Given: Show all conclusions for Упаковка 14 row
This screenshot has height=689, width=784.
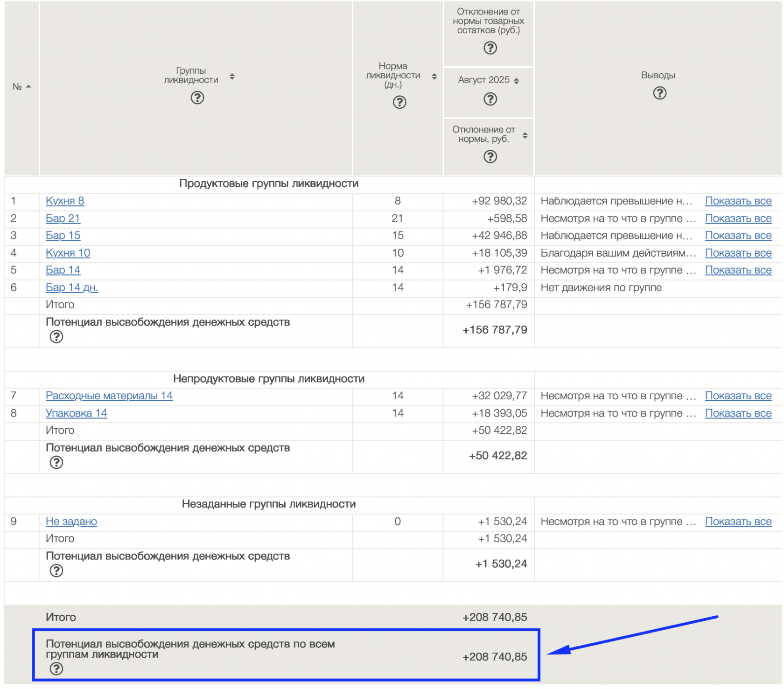Looking at the screenshot, I should [738, 413].
